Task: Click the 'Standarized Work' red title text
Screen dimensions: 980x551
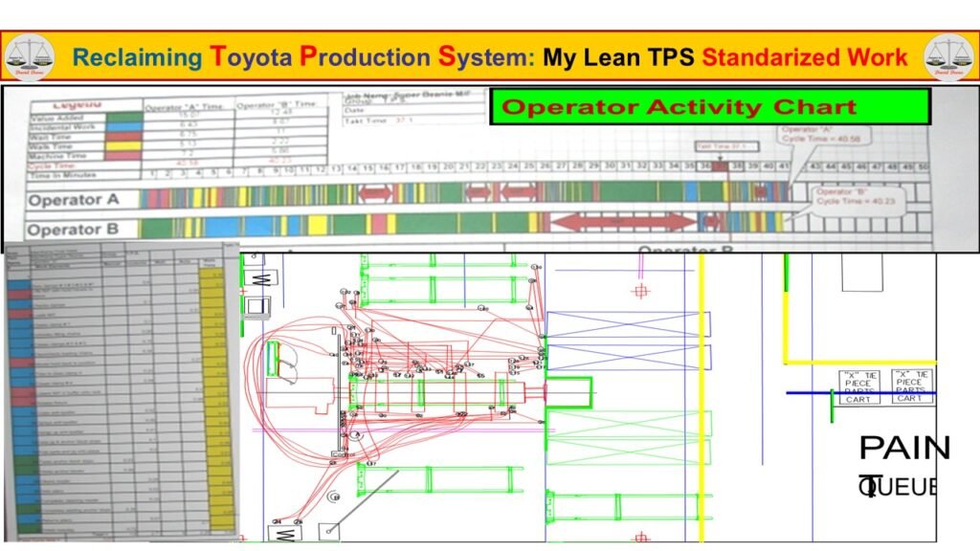Action: pyautogui.click(x=805, y=56)
